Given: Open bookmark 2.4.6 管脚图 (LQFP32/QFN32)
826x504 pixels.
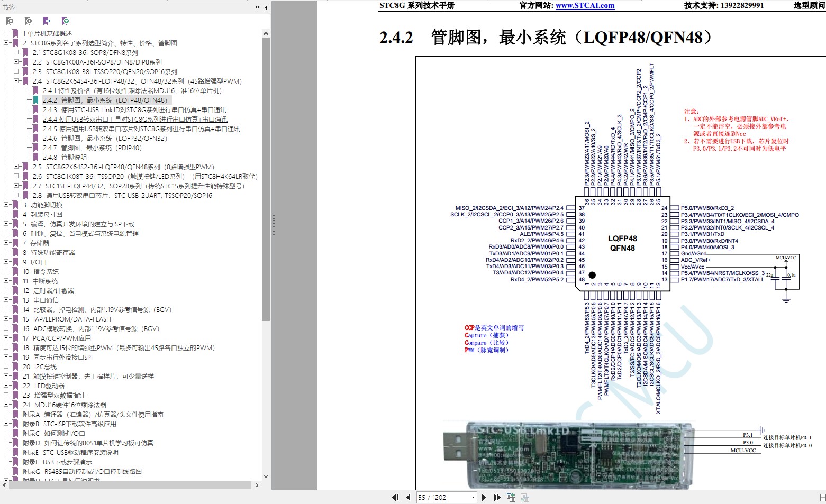Looking at the screenshot, I should pyautogui.click(x=105, y=138).
